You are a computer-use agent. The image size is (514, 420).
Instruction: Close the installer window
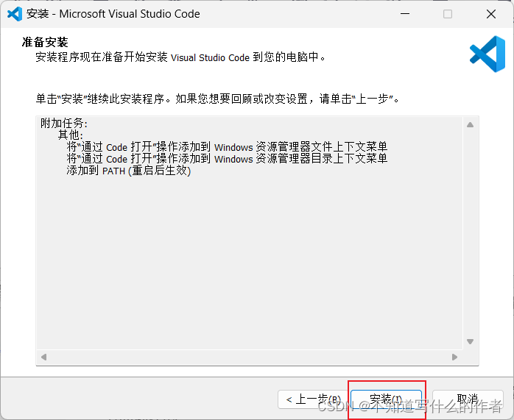point(491,14)
